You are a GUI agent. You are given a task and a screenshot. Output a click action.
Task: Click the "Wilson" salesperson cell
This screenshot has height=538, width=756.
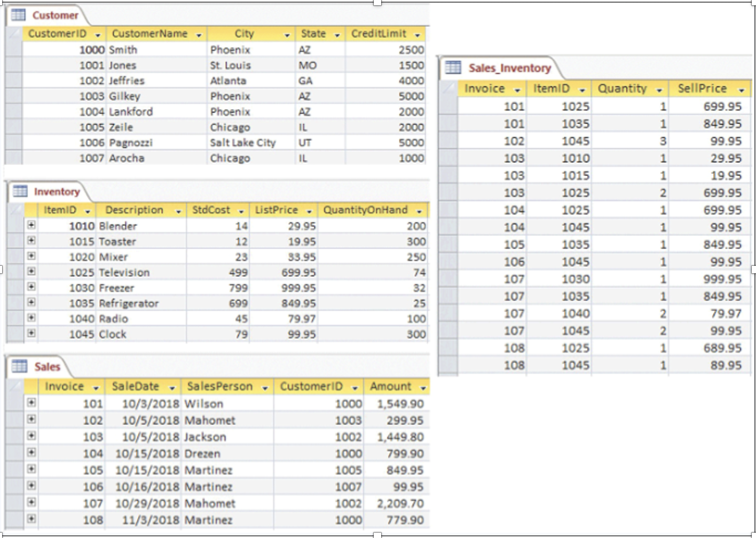coord(227,403)
